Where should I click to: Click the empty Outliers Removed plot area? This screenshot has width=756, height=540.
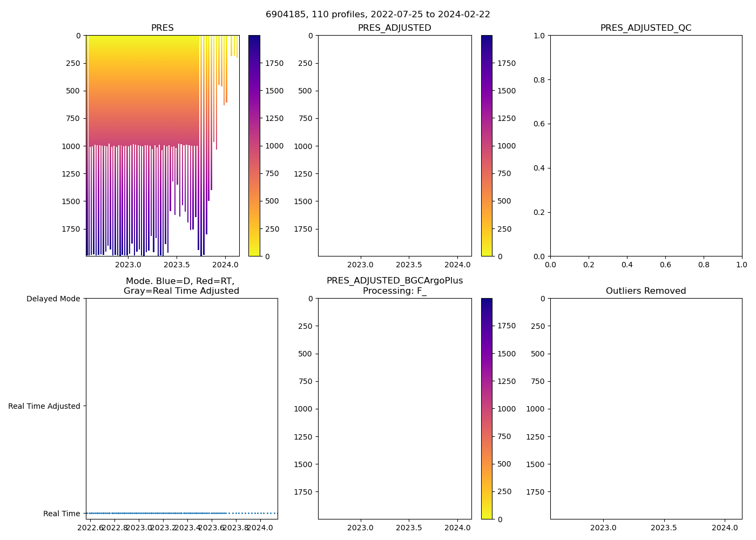[646, 409]
